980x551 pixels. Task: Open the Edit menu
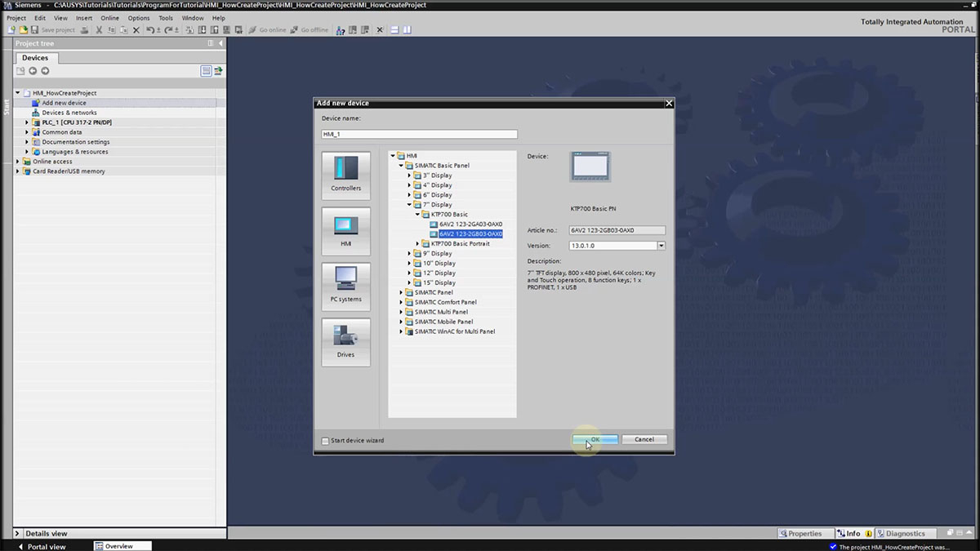point(40,18)
